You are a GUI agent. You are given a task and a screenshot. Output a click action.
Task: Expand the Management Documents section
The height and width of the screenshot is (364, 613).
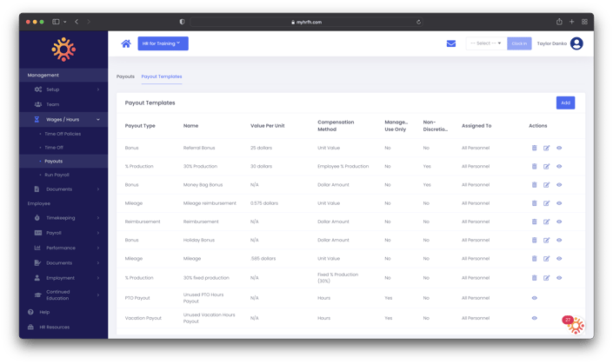[x=63, y=189]
